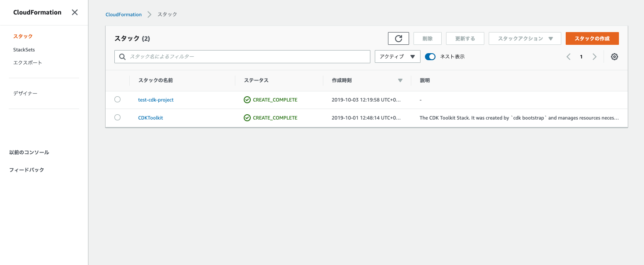Viewport: 644px width, 265px height.
Task: Click the 削除 button
Action: 428,39
